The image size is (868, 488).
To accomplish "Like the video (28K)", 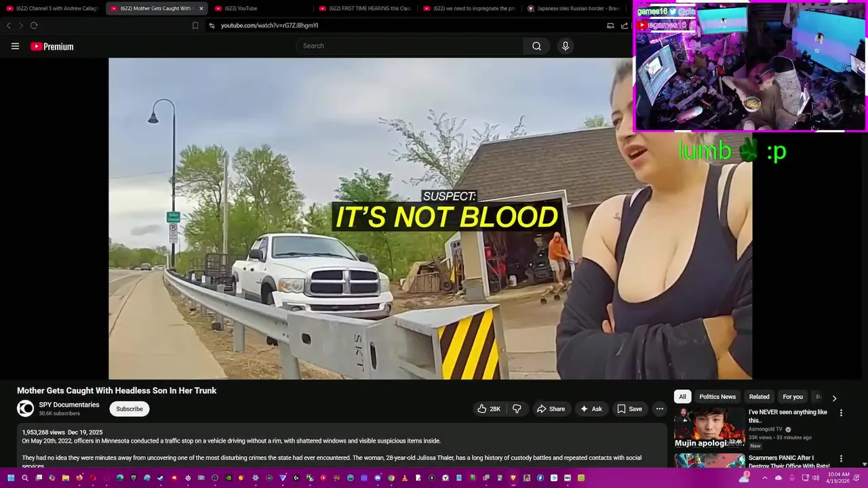I will click(489, 409).
